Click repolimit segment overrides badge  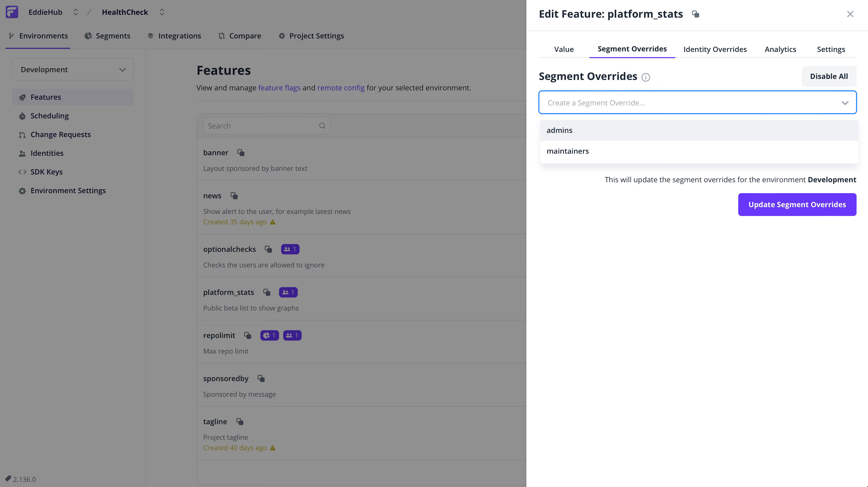click(x=270, y=335)
